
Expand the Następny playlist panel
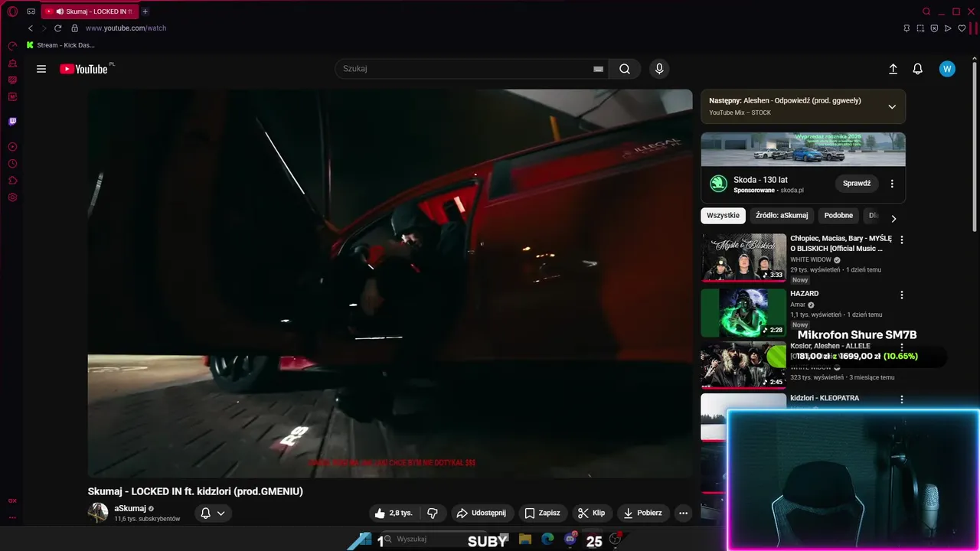coord(892,106)
